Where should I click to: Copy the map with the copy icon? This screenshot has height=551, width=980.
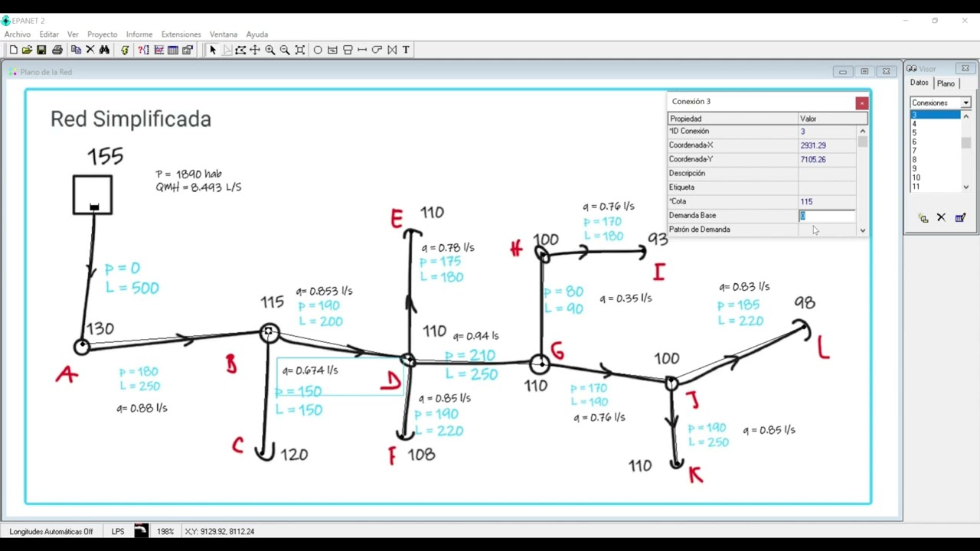pyautogui.click(x=76, y=50)
